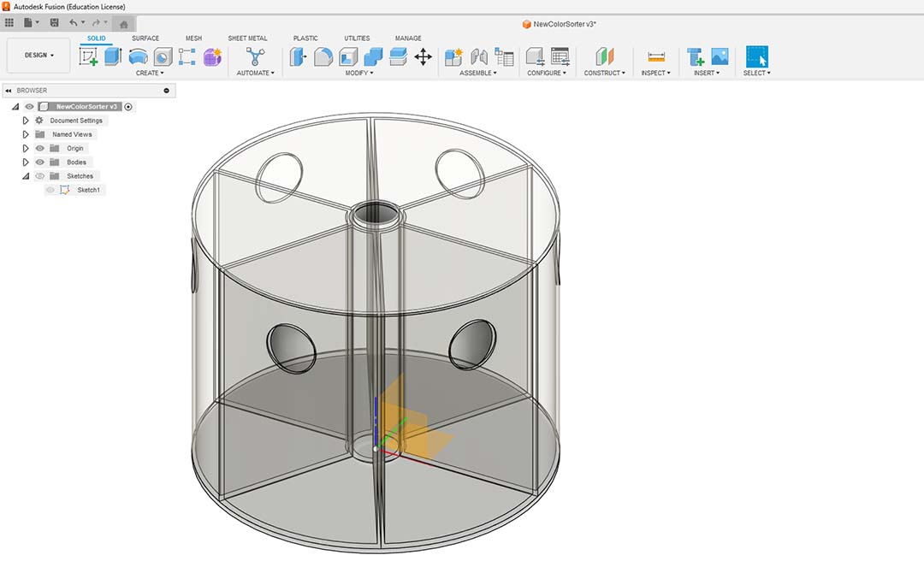Select the Joint tool

pos(478,57)
